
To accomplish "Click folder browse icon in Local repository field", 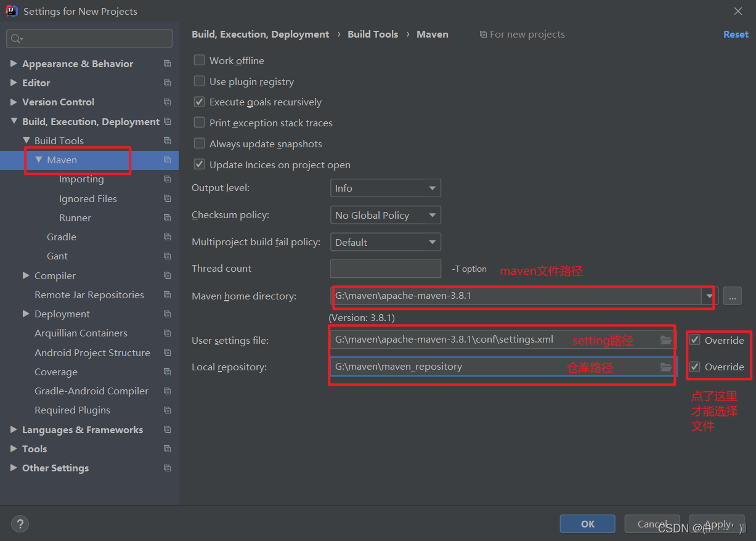I will [665, 367].
